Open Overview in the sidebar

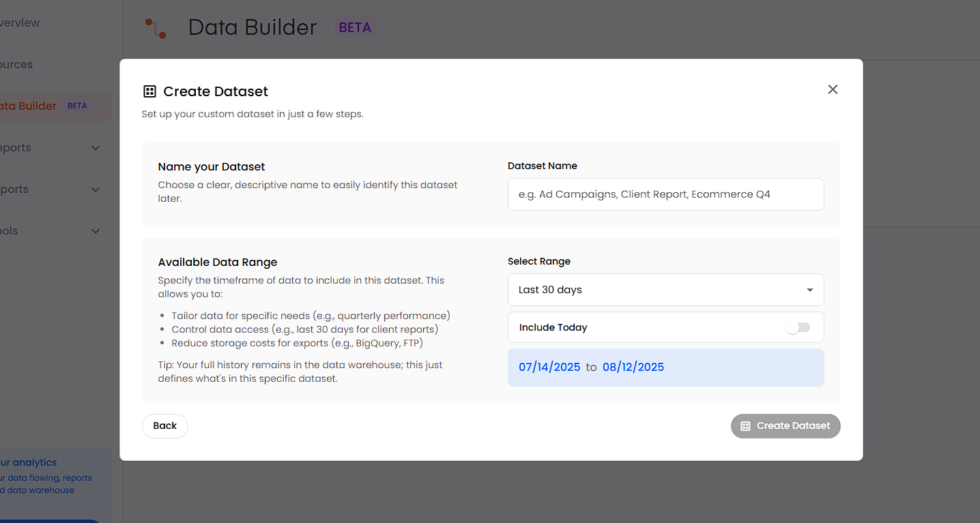coord(20,23)
